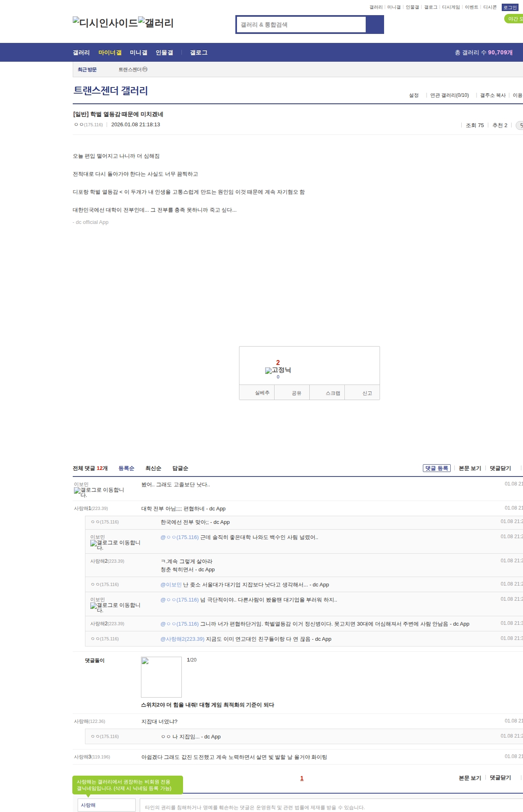Sort comments by 답글순
Screen dimensions: 523x812
(180, 468)
